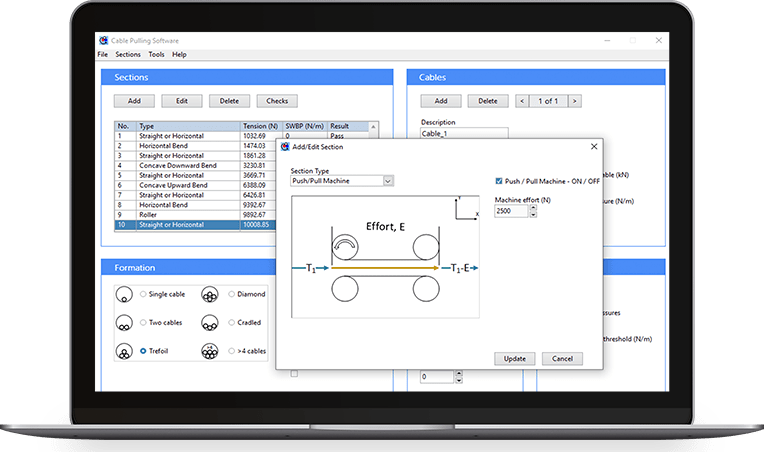Open the Section Type dropdown
The height and width of the screenshot is (452, 764).
(388, 181)
